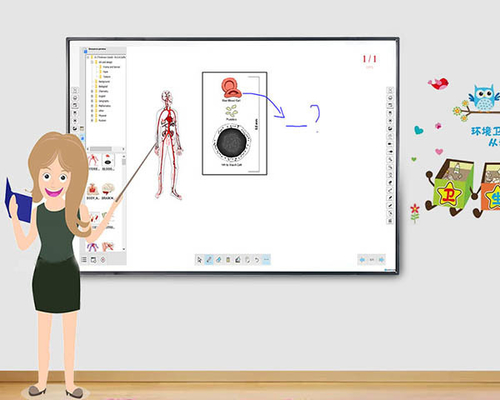Image resolution: width=500 pixels, height=400 pixels.
Task: Click the page paste icon beside undo
Action: [247, 260]
